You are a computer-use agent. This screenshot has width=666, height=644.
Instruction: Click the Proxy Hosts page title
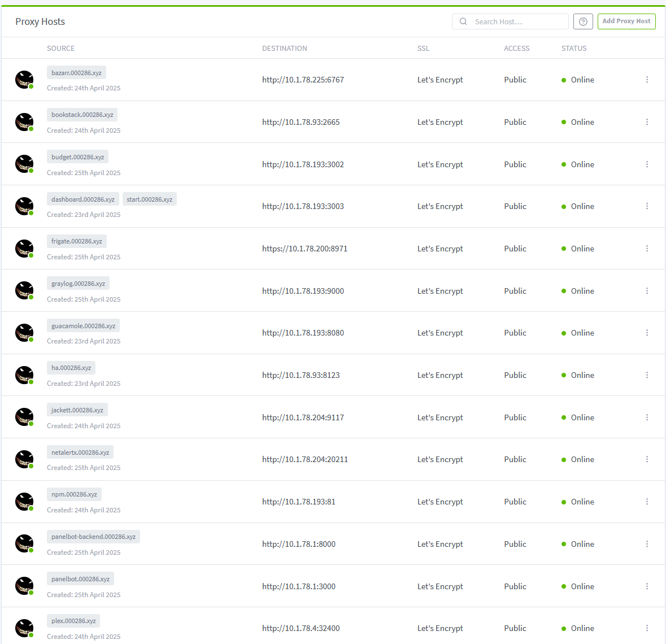(x=40, y=21)
